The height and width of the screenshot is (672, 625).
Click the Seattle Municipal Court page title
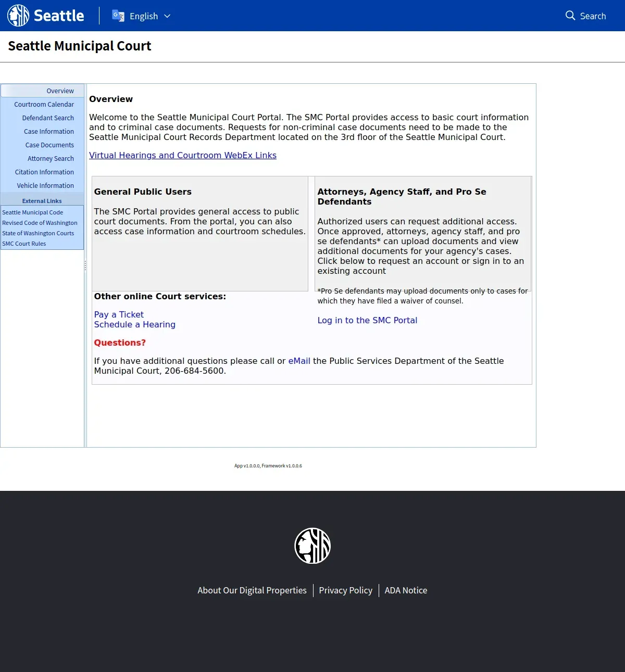tap(80, 46)
